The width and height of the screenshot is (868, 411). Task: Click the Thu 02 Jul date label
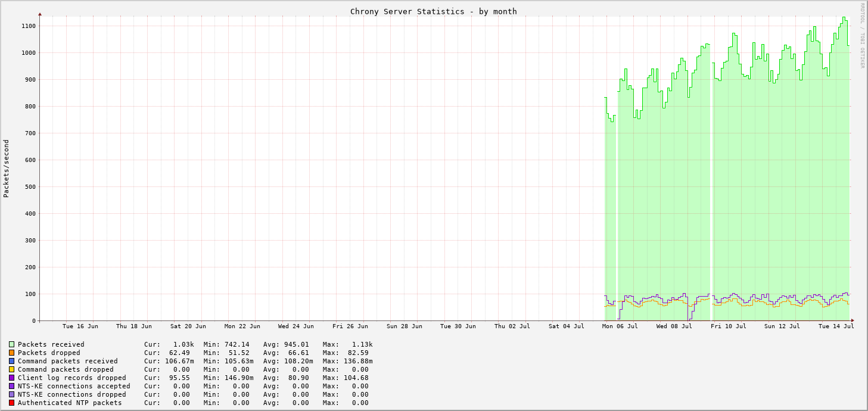click(512, 326)
